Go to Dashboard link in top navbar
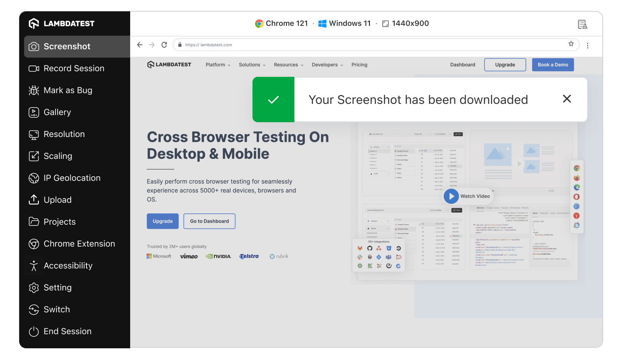The image size is (622, 364). tap(463, 65)
